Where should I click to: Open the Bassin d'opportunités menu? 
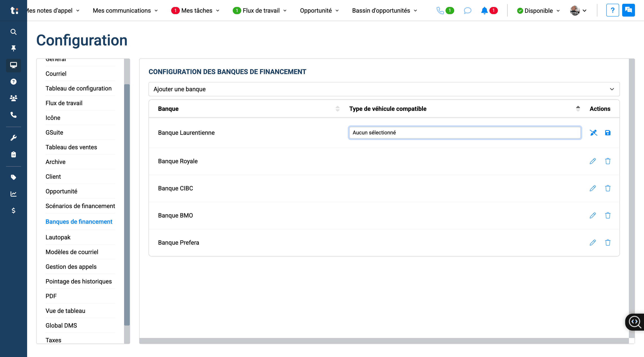pyautogui.click(x=385, y=11)
